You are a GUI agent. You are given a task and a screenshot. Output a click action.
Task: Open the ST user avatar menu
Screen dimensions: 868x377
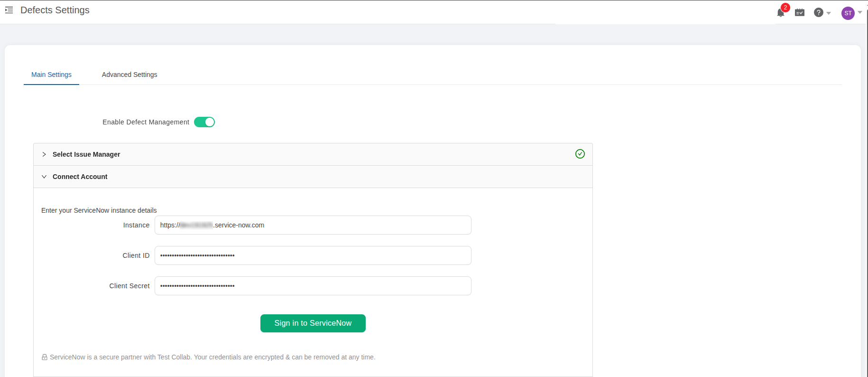tap(848, 13)
